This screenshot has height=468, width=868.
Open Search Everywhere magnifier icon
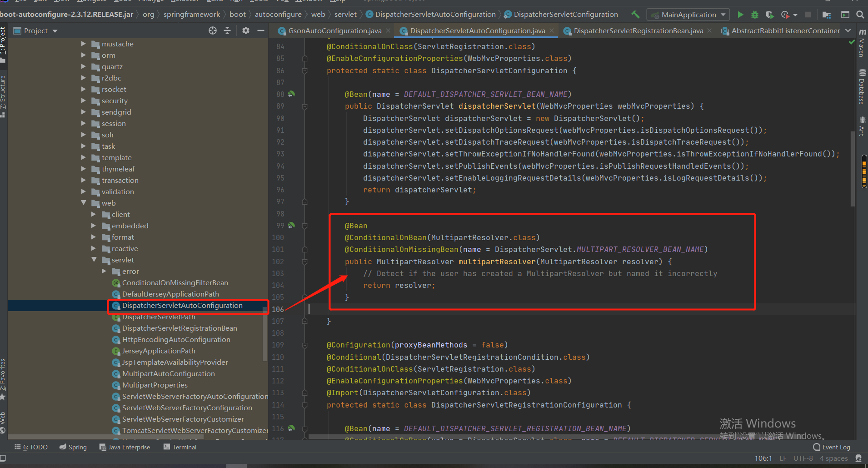click(x=860, y=15)
